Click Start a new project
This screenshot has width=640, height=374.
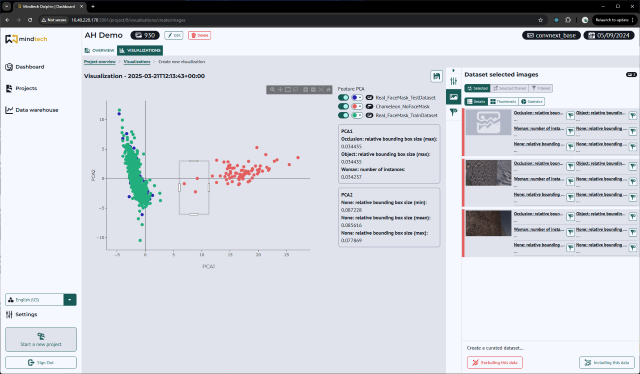click(41, 339)
